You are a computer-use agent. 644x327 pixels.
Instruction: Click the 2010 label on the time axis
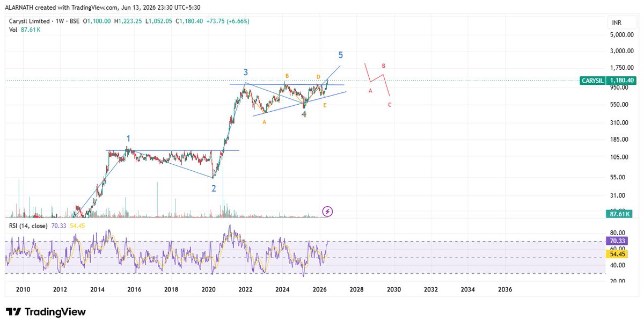tap(23, 289)
